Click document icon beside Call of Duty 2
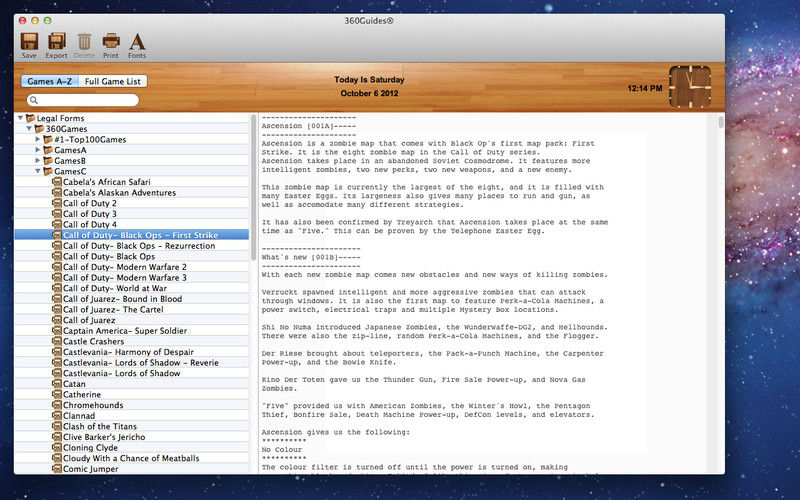This screenshot has height=500, width=800. point(57,203)
